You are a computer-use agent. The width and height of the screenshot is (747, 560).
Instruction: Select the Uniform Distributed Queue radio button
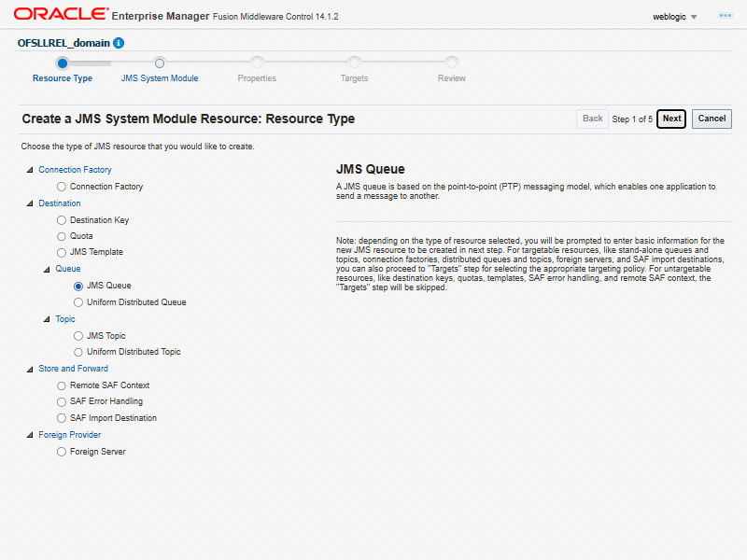78,302
